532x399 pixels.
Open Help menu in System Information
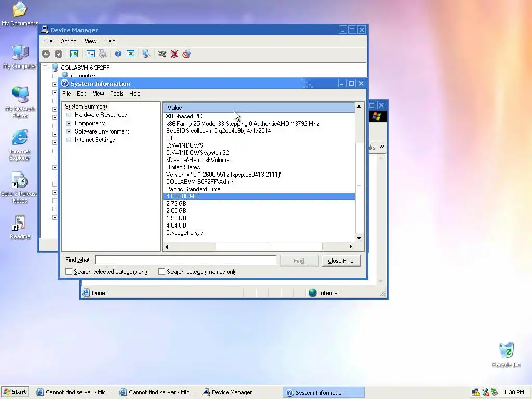coord(135,94)
